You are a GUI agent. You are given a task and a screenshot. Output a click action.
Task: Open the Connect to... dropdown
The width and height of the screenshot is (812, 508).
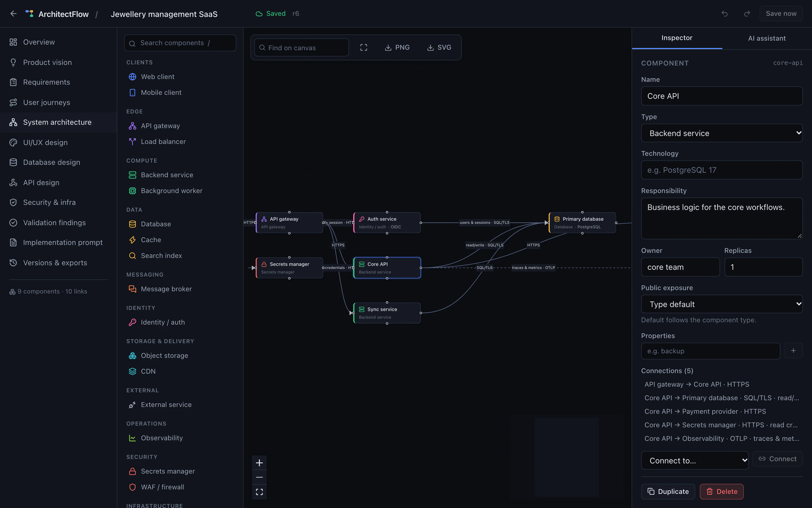(694, 460)
